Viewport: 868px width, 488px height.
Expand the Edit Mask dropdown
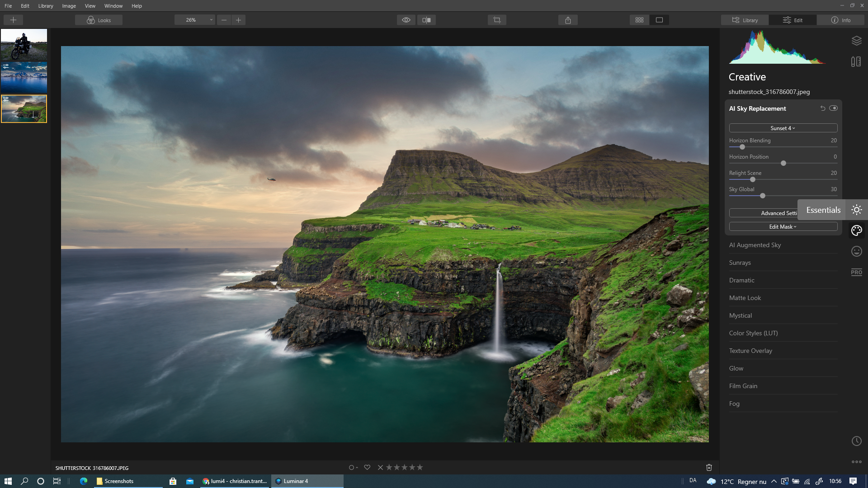pyautogui.click(x=783, y=226)
